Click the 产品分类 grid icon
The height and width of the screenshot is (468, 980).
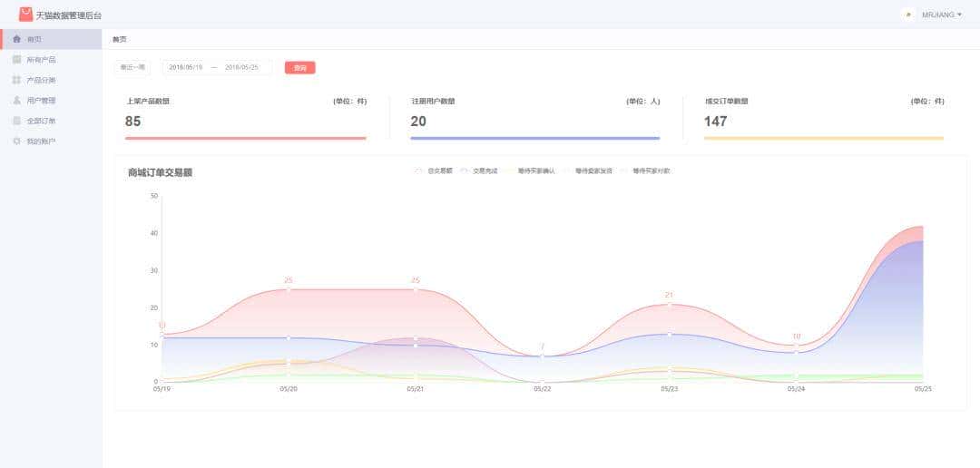coord(17,80)
